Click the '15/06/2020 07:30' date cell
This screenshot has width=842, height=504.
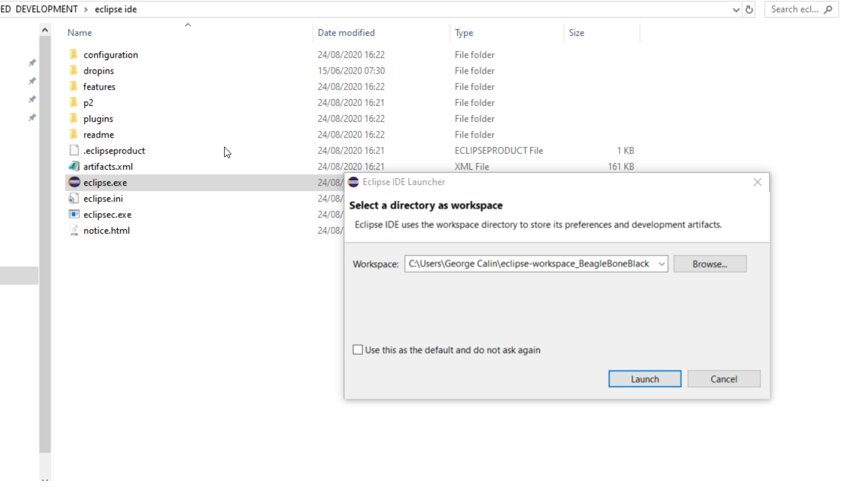(351, 71)
